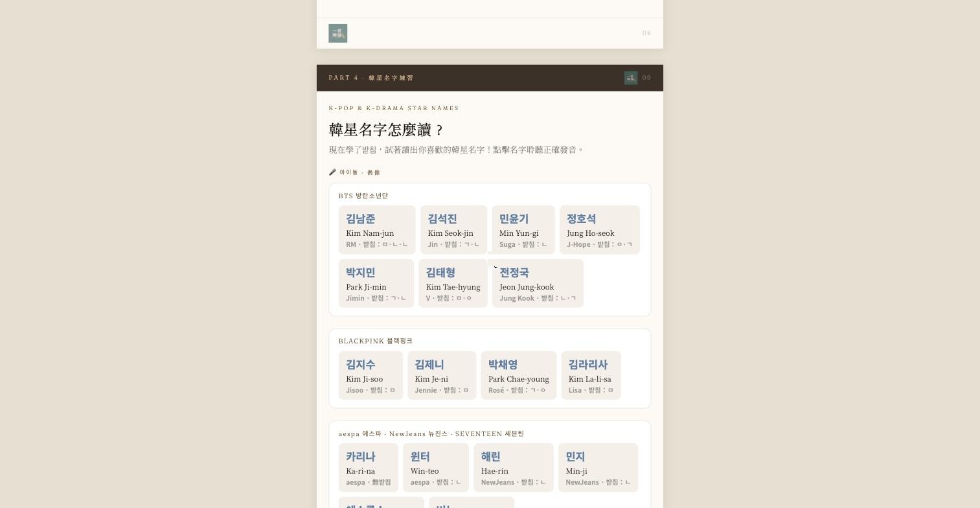Click the 'BLACKPINK 블랙핑크' group label

pyautogui.click(x=376, y=341)
